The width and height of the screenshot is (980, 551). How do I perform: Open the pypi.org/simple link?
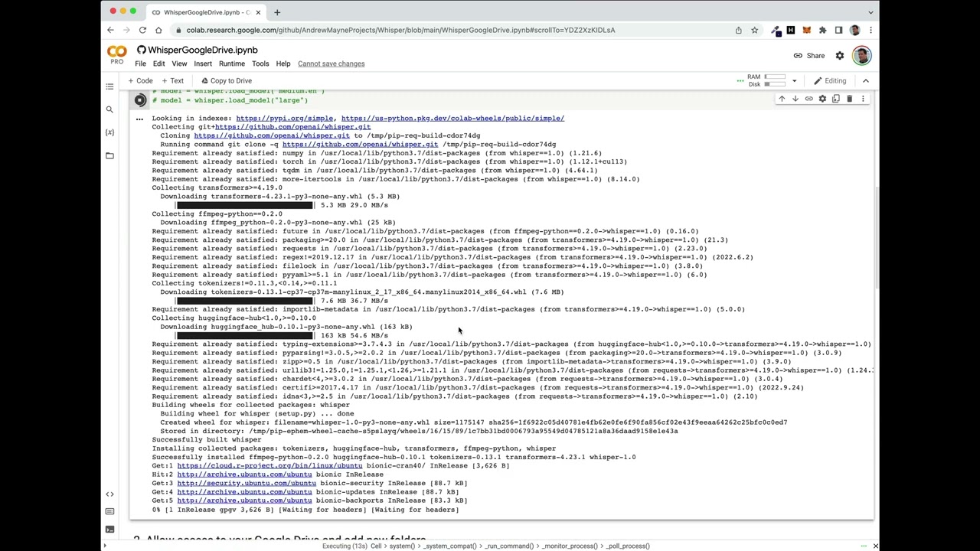click(284, 118)
